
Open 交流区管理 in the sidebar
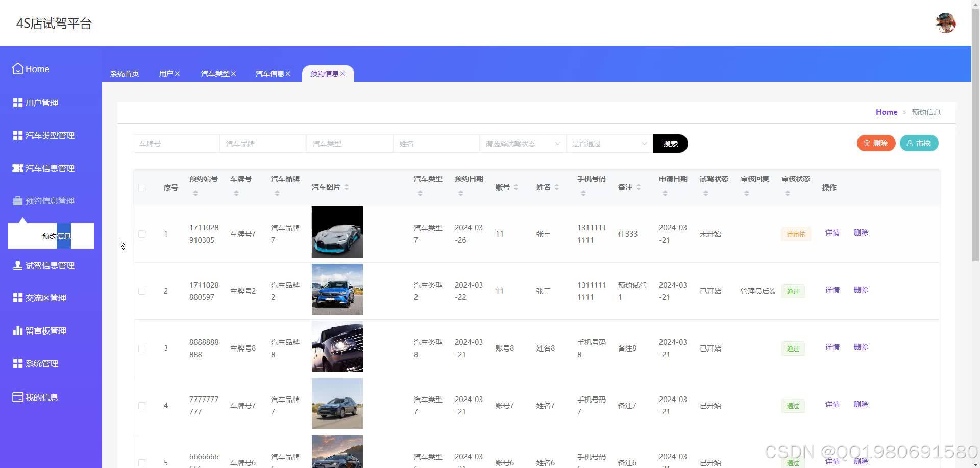[x=39, y=298]
